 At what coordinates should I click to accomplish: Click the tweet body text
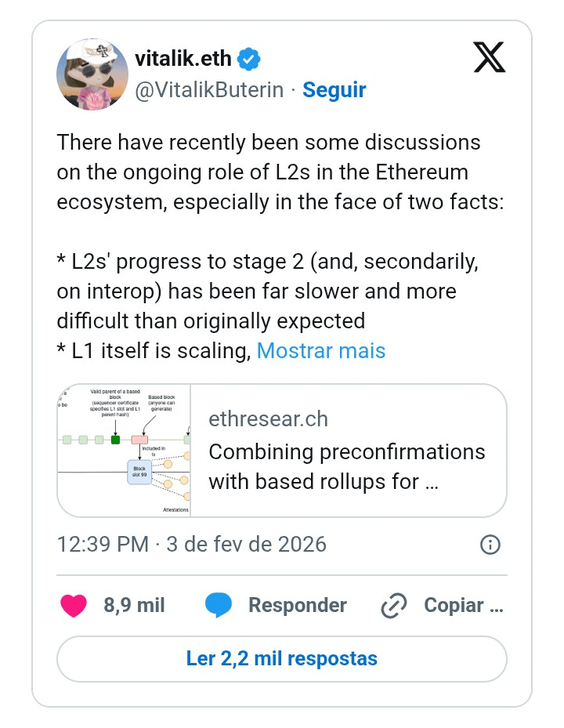pyautogui.click(x=280, y=246)
